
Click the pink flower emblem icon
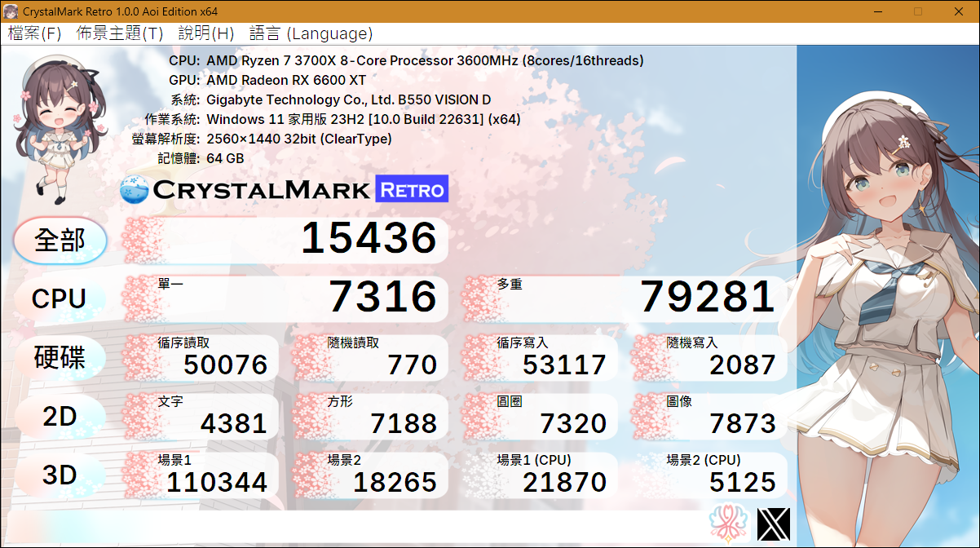point(729,524)
